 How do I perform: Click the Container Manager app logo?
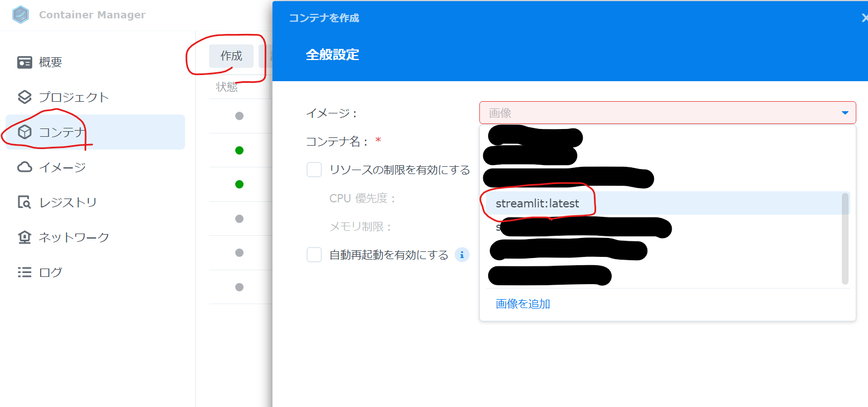(19, 15)
